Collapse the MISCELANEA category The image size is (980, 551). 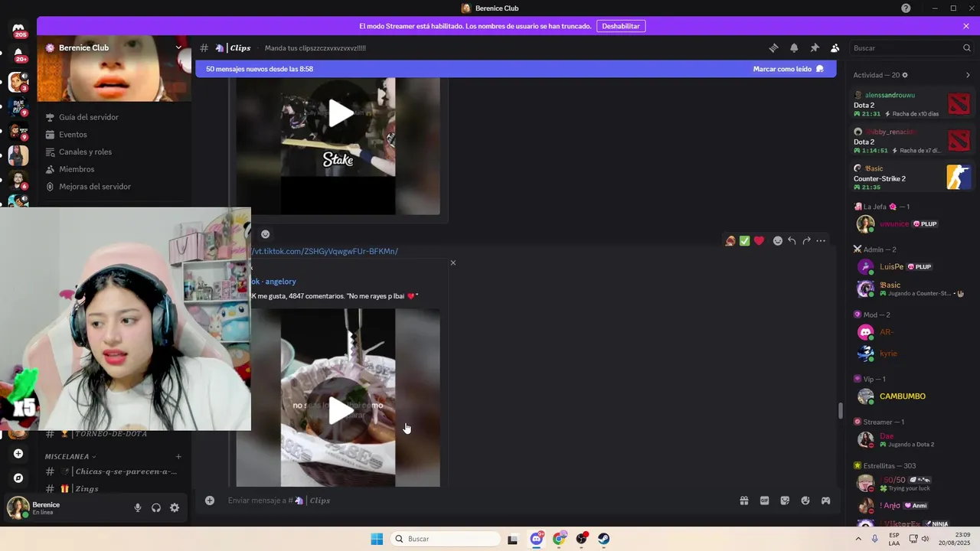[70, 457]
